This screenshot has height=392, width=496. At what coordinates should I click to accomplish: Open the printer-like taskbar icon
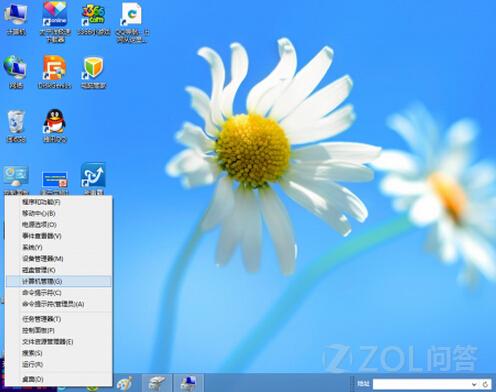click(157, 383)
